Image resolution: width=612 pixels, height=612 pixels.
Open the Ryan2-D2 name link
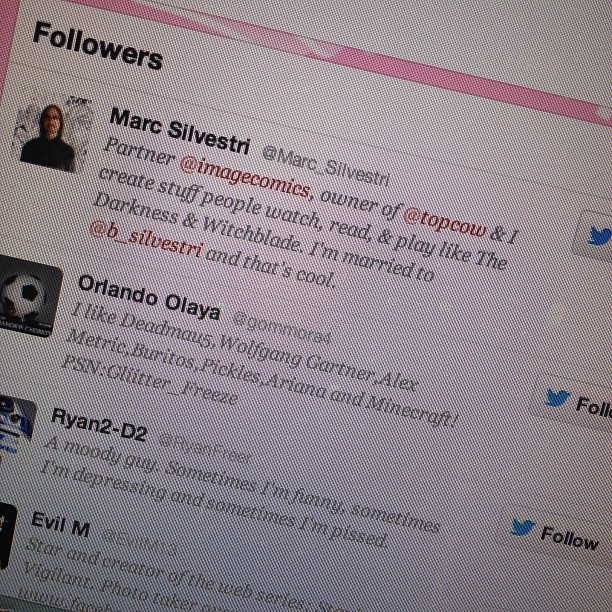pyautogui.click(x=99, y=424)
